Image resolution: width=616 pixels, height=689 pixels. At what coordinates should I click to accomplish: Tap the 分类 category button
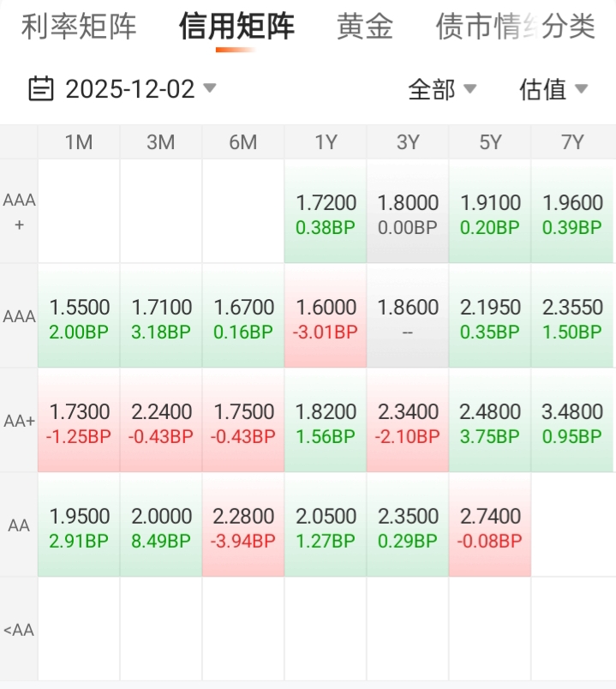[568, 27]
